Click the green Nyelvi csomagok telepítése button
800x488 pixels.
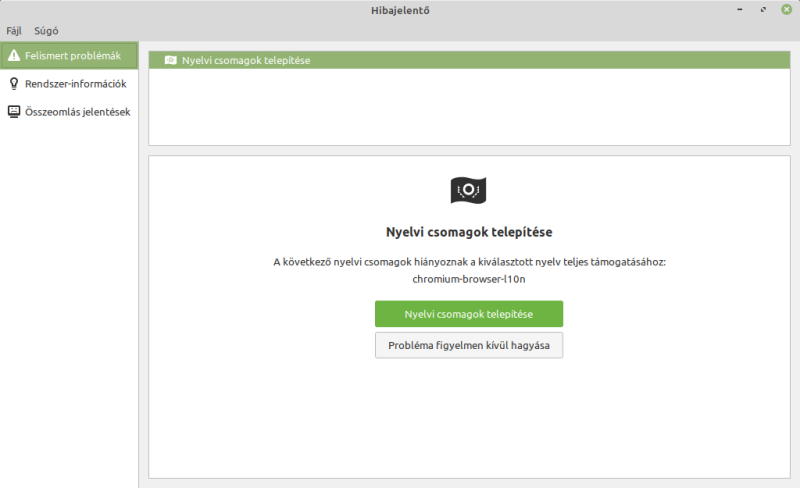point(469,314)
